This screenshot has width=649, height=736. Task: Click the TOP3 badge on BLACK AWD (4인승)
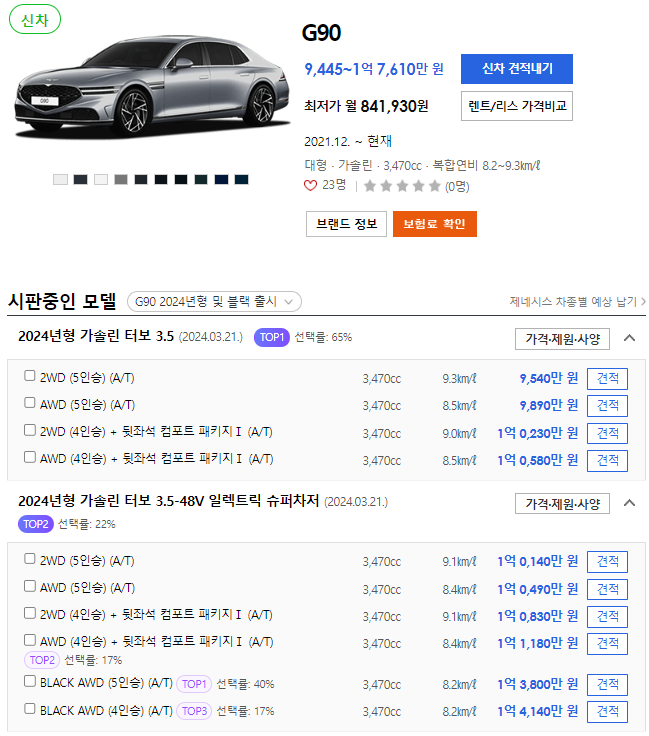pyautogui.click(x=194, y=712)
